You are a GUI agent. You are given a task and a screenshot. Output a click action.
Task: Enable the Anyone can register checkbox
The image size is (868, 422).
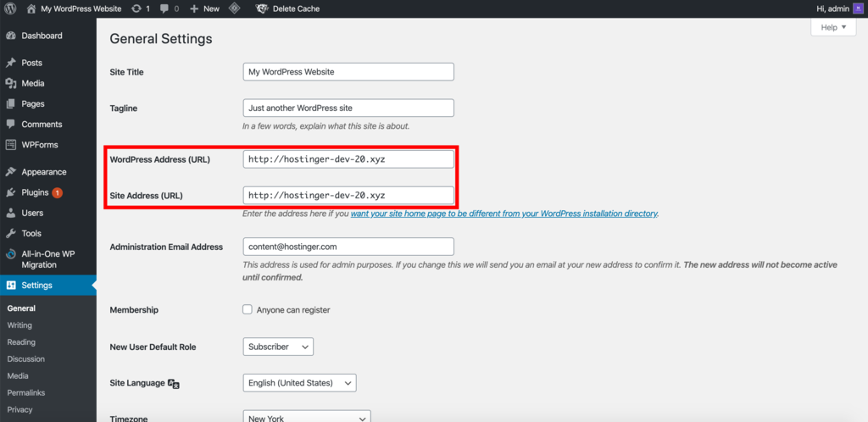pyautogui.click(x=248, y=310)
